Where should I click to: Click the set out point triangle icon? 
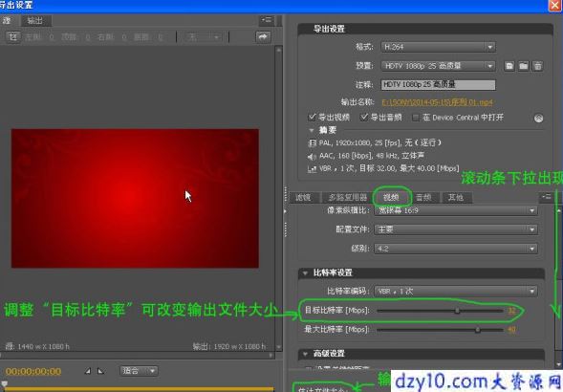(101, 371)
